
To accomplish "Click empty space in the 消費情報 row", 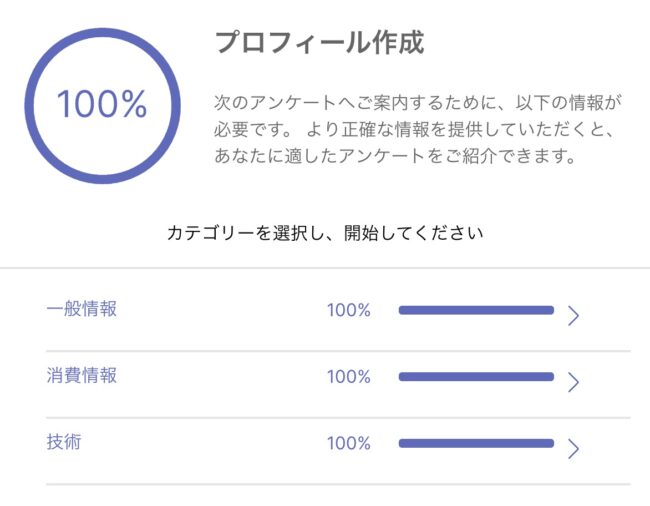I will (220, 378).
